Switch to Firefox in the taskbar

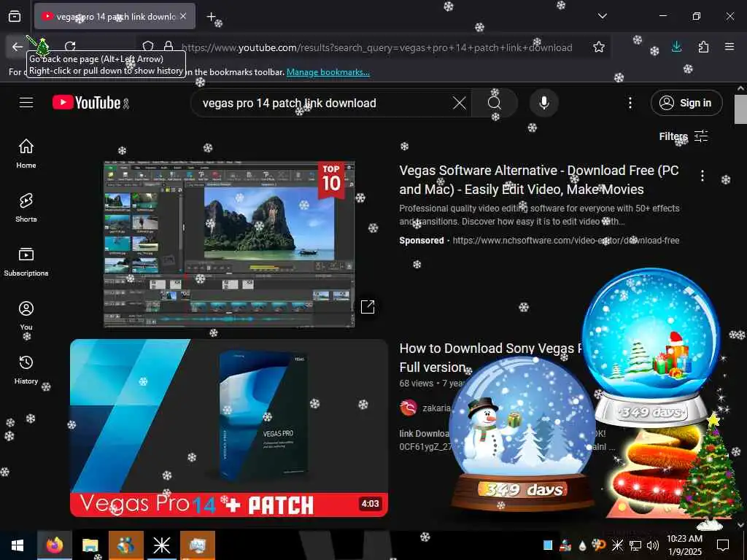(55, 545)
